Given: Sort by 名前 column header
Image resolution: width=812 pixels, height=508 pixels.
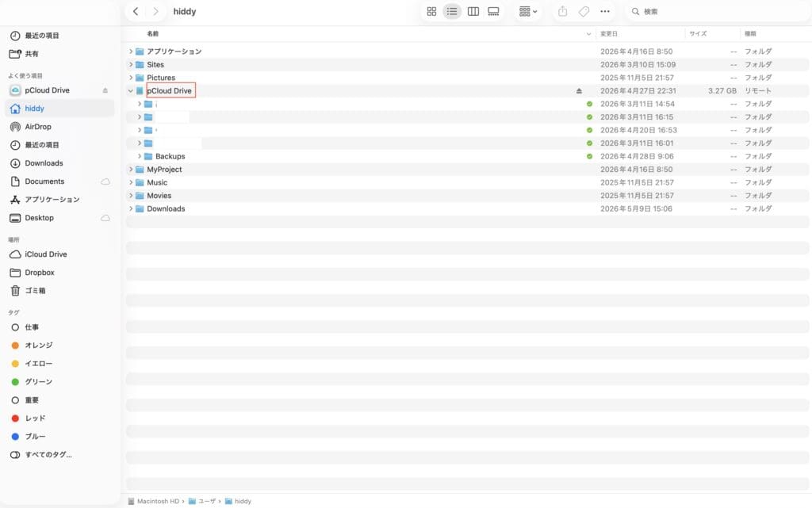Looking at the screenshot, I should click(153, 33).
